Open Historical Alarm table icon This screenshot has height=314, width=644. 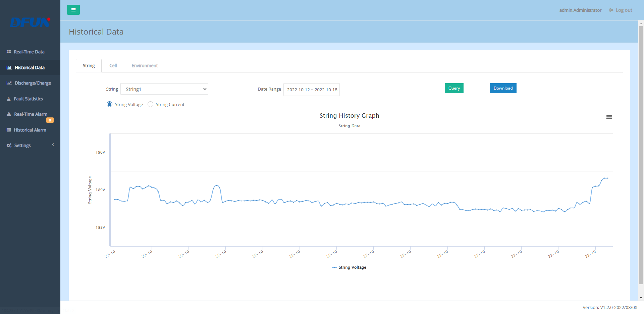pos(8,130)
